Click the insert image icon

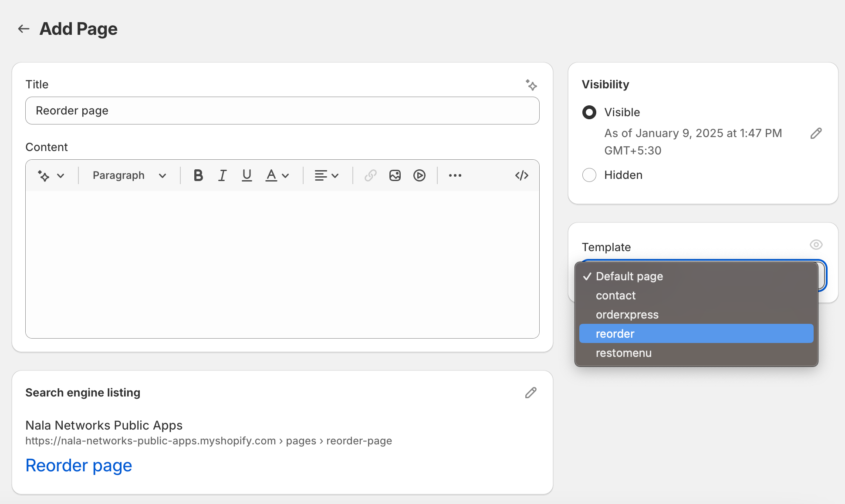395,175
